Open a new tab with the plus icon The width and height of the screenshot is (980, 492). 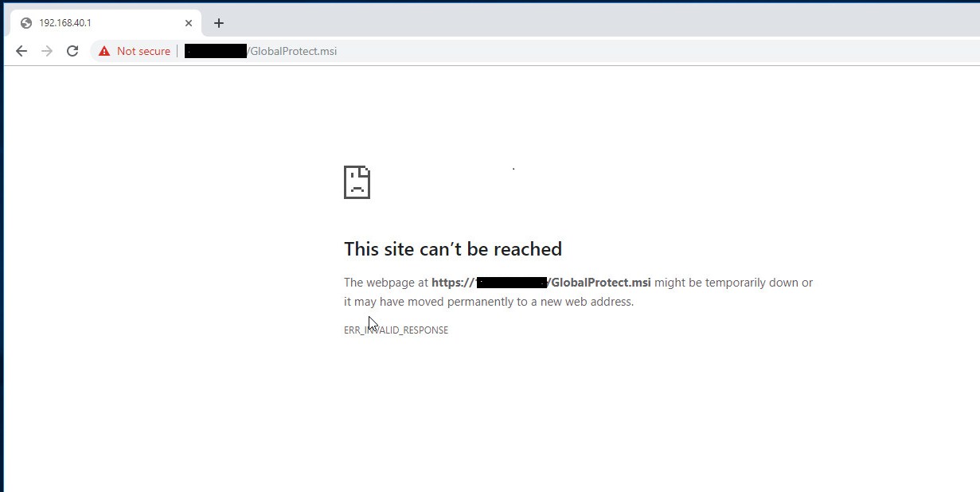click(x=219, y=22)
